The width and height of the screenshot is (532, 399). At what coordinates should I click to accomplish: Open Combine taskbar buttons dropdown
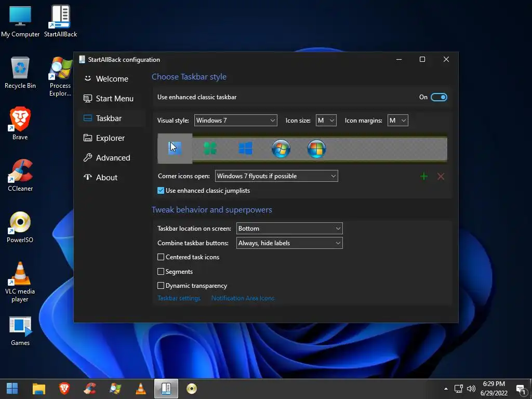pyautogui.click(x=289, y=243)
